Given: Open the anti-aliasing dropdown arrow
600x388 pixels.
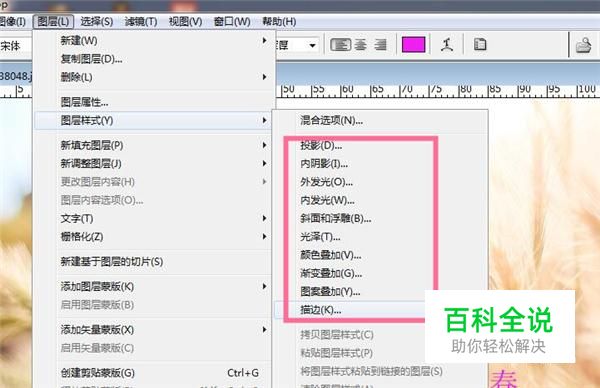Looking at the screenshot, I should tap(312, 46).
